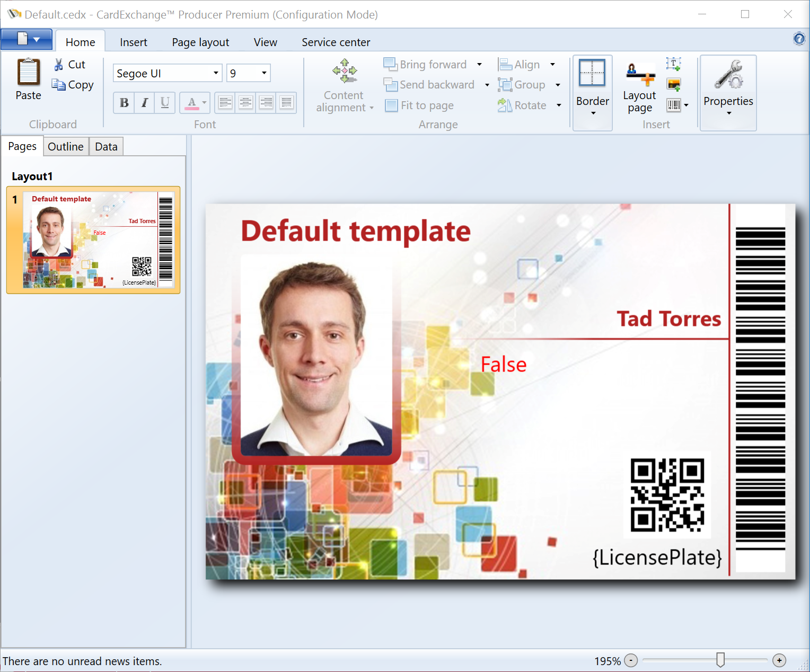Insert a text field object
The height and width of the screenshot is (672, 810).
click(x=673, y=64)
